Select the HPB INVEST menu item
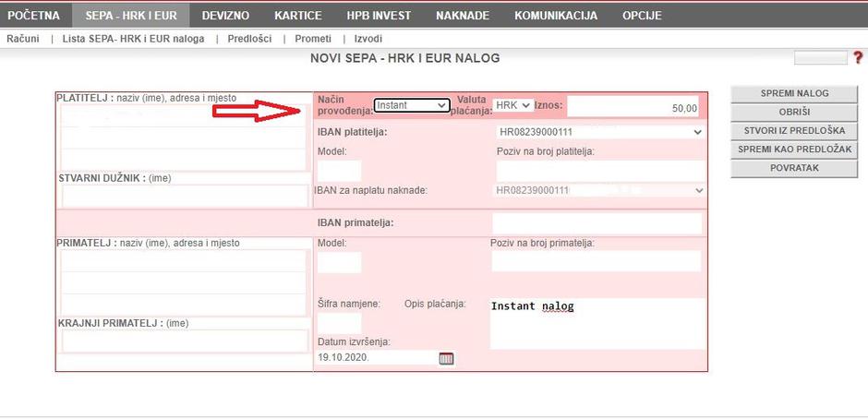Image resolution: width=868 pixels, height=419 pixels. pyautogui.click(x=379, y=16)
